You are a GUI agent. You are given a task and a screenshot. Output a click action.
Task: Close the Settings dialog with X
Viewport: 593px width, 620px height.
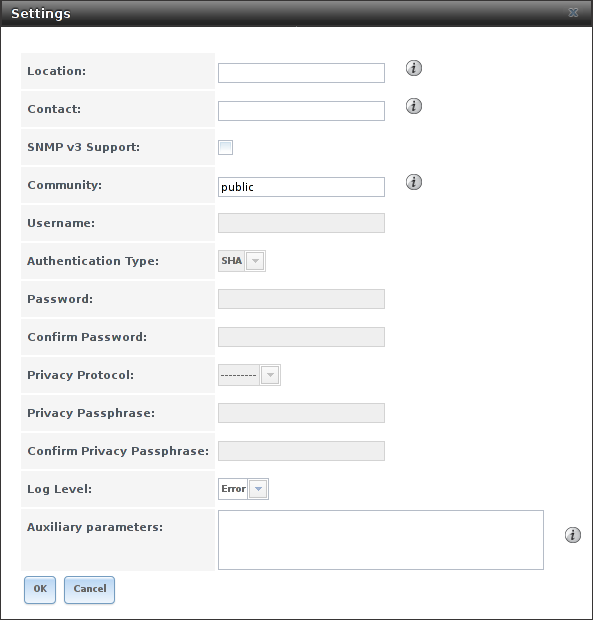(573, 13)
